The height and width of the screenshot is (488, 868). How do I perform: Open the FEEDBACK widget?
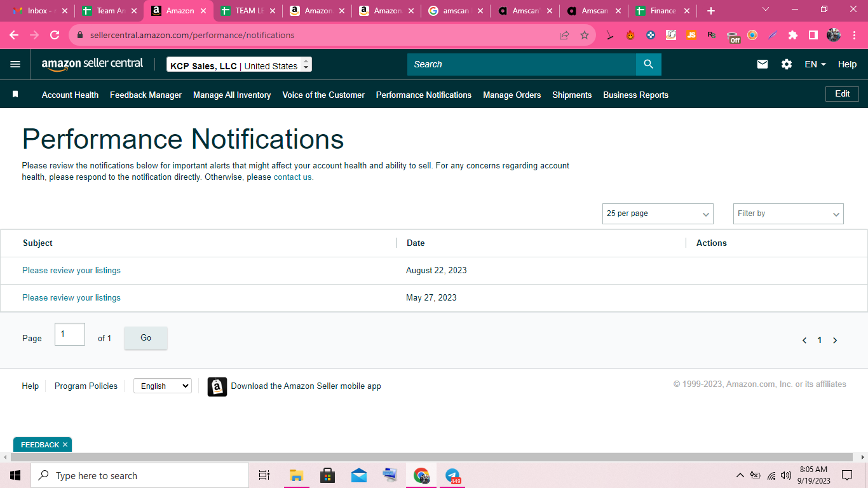(x=39, y=445)
